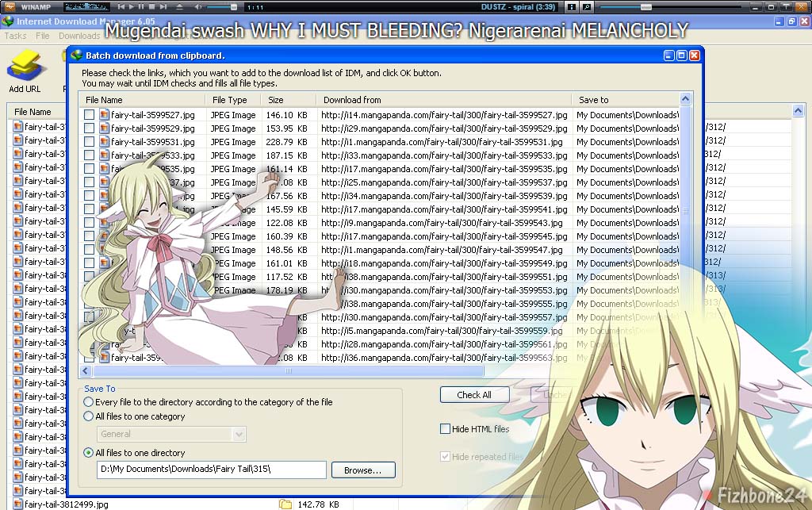812x510 pixels.
Task: Click the batch download dialog title icon
Action: (x=77, y=55)
